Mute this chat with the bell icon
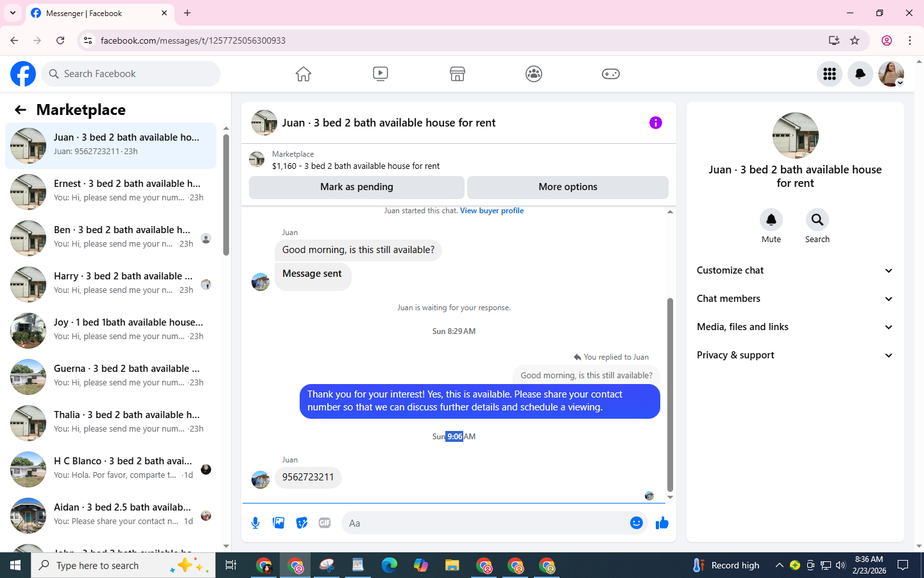Screen dimensions: 924x578 (x=771, y=220)
